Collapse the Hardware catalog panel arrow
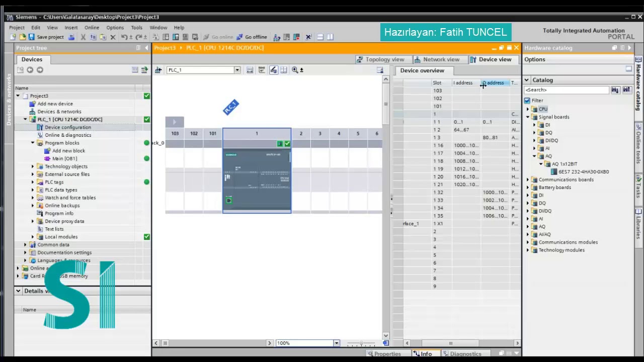The image size is (644, 362). coord(629,48)
